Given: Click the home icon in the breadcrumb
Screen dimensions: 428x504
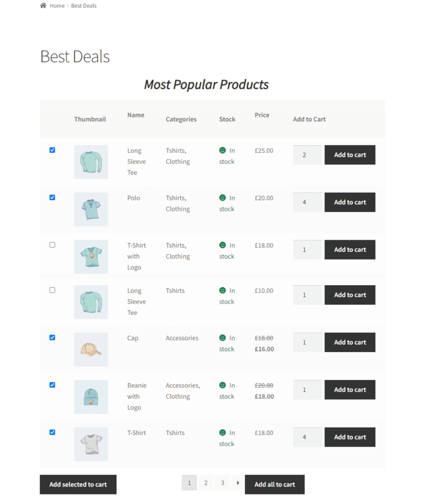Looking at the screenshot, I should point(42,5).
